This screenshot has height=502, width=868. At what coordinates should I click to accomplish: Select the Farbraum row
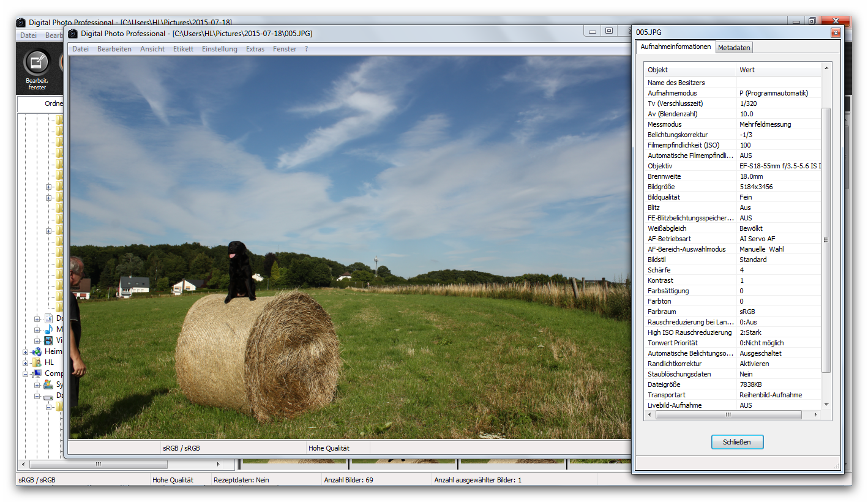coord(732,312)
